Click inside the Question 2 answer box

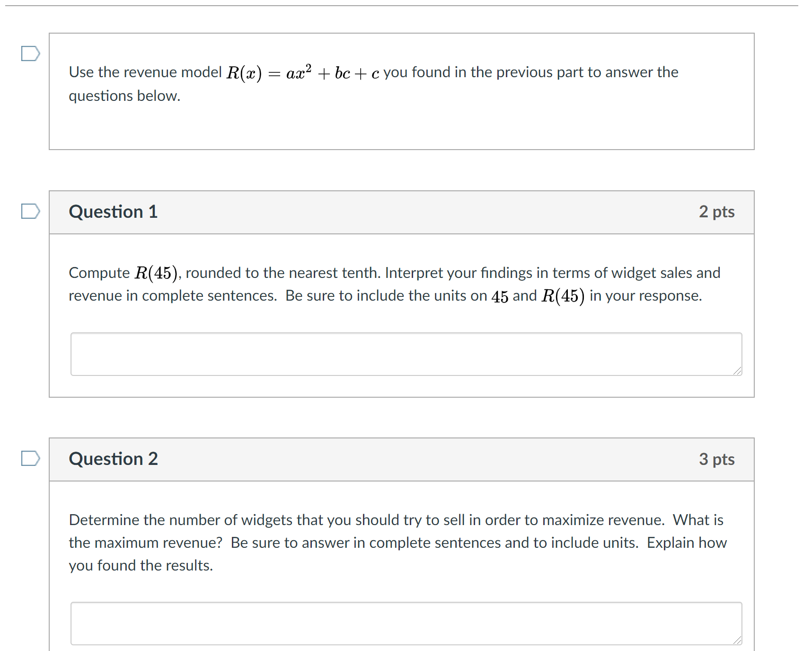(x=406, y=624)
